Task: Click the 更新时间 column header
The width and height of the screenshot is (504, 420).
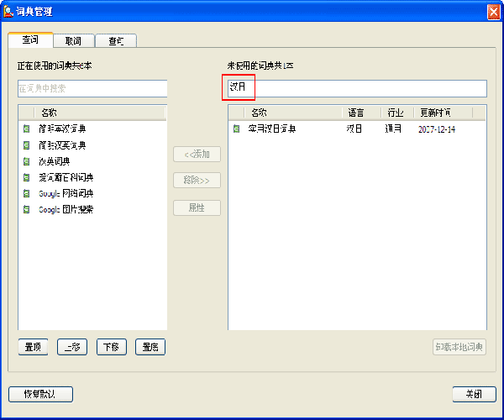Action: [444, 113]
